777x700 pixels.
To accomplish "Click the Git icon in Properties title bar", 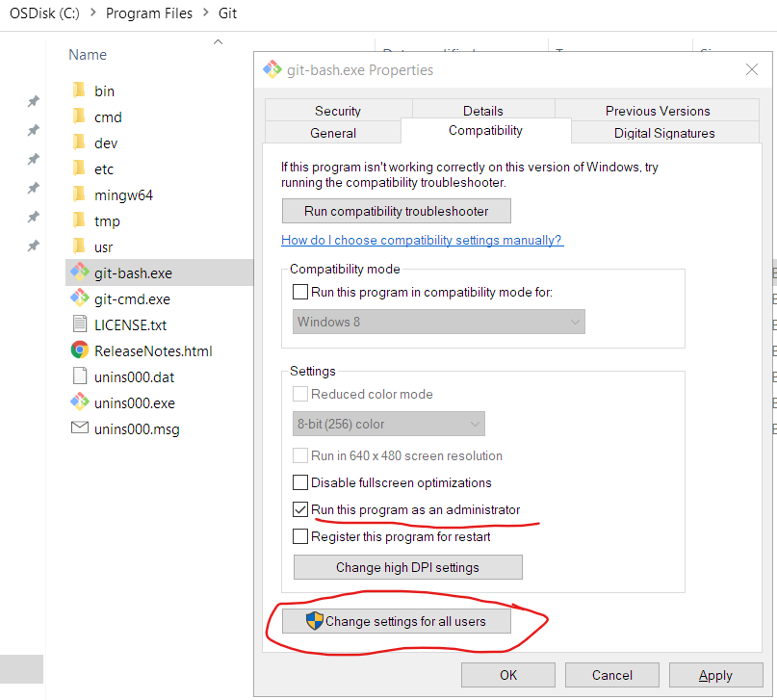I will point(272,69).
